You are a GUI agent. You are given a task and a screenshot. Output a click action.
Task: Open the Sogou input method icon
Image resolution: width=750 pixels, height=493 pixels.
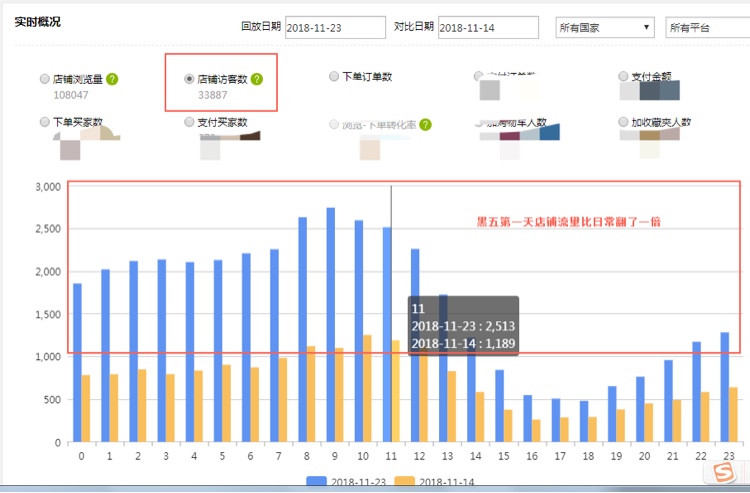pyautogui.click(x=723, y=473)
